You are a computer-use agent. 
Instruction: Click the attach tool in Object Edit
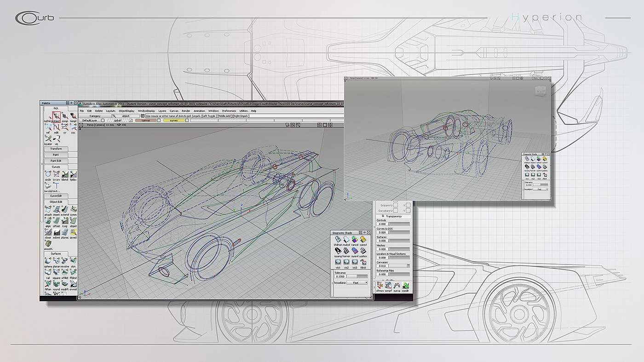click(48, 209)
